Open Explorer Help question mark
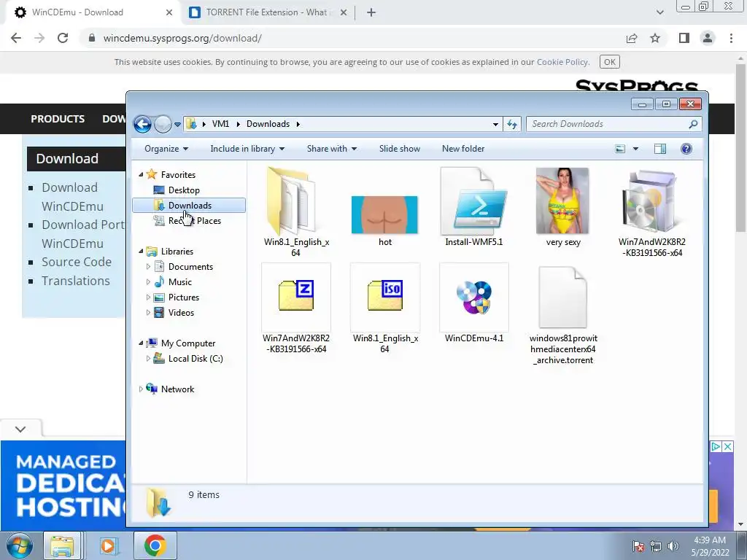 pyautogui.click(x=686, y=149)
